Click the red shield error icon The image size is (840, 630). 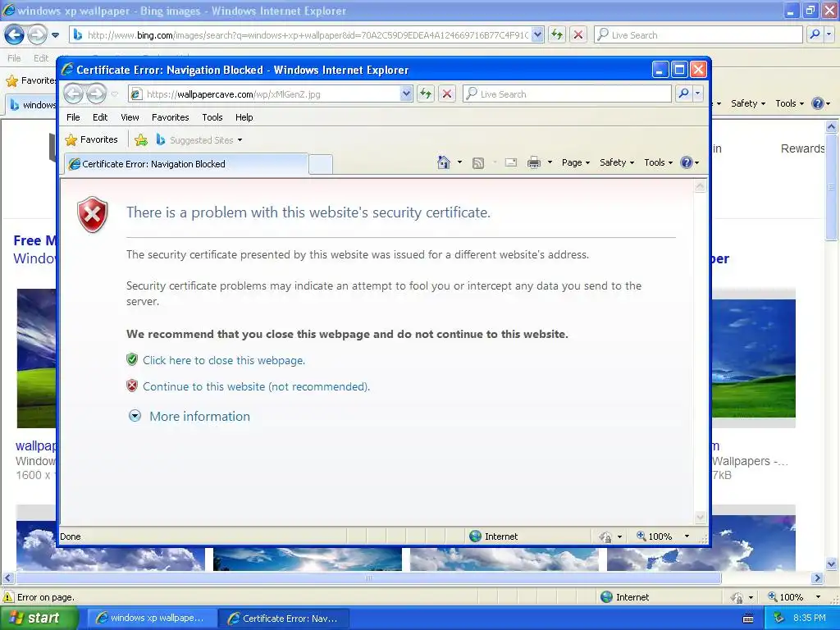click(x=93, y=214)
